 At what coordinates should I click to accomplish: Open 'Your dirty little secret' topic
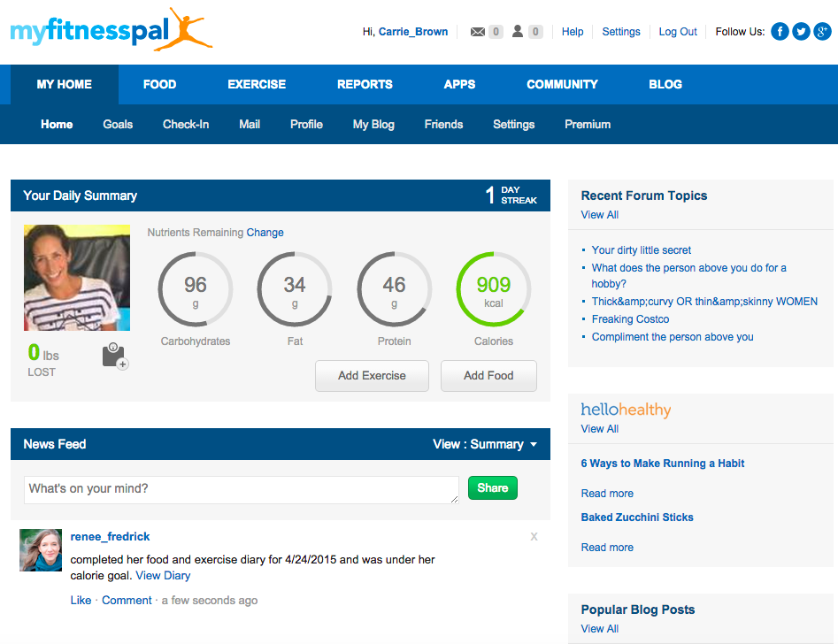point(642,250)
